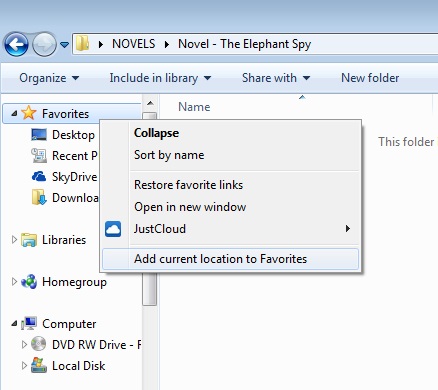Viewport: 438px width, 390px height.
Task: Click the Homegroup spheres icon
Action: tap(29, 282)
